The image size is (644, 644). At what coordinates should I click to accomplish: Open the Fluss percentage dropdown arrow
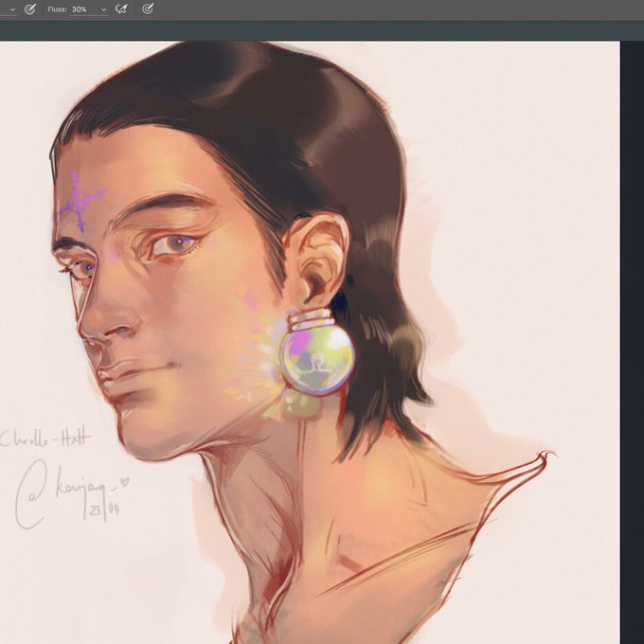tap(103, 9)
